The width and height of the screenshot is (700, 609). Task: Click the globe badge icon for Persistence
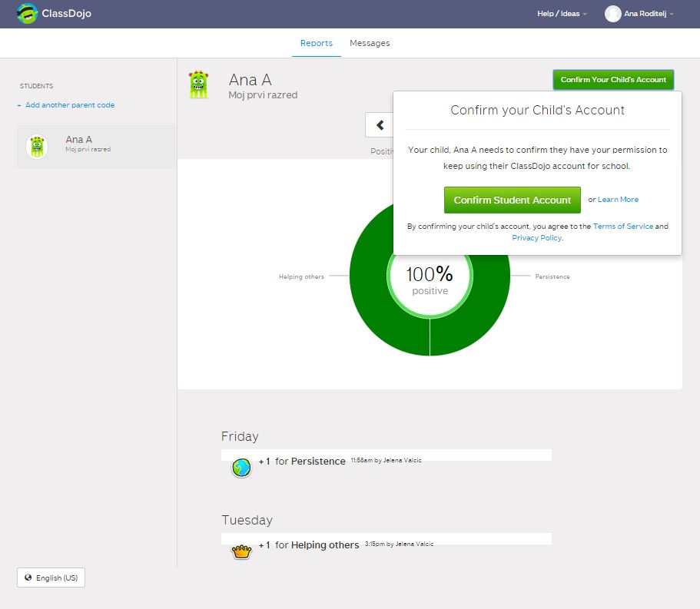241,468
